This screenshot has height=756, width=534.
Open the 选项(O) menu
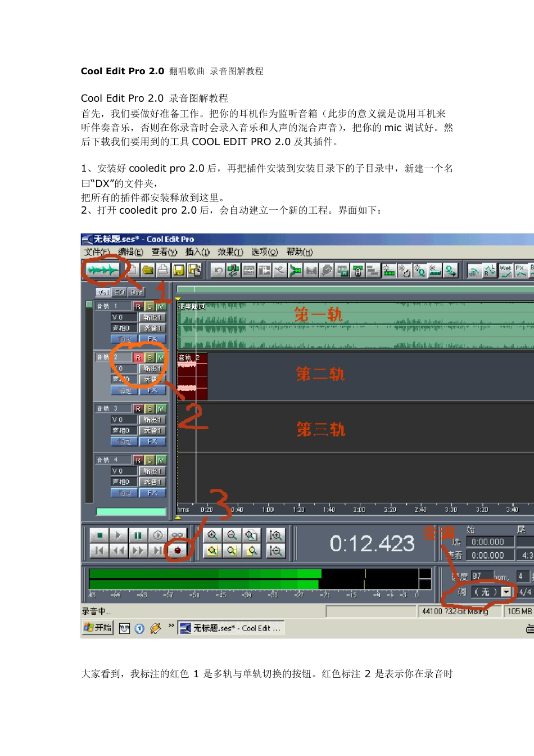click(x=265, y=252)
